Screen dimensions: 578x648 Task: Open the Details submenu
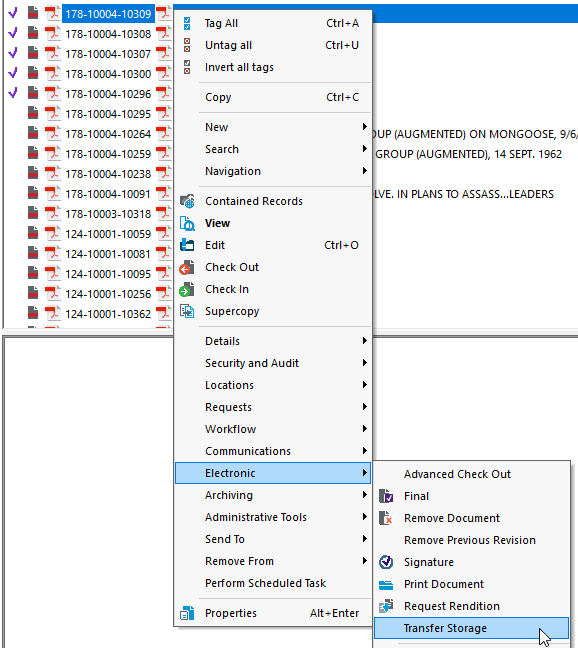click(x=273, y=341)
